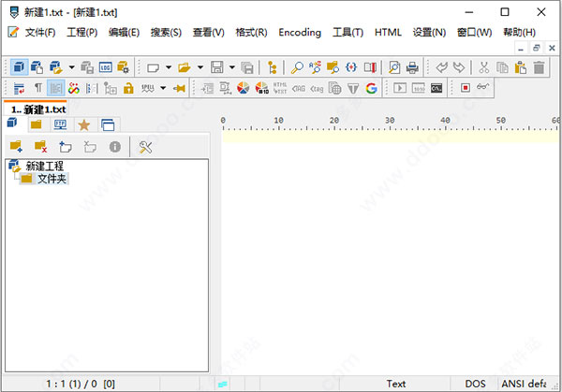Image resolution: width=562 pixels, height=392 pixels.
Task: Open print preview icon
Action: pos(394,67)
